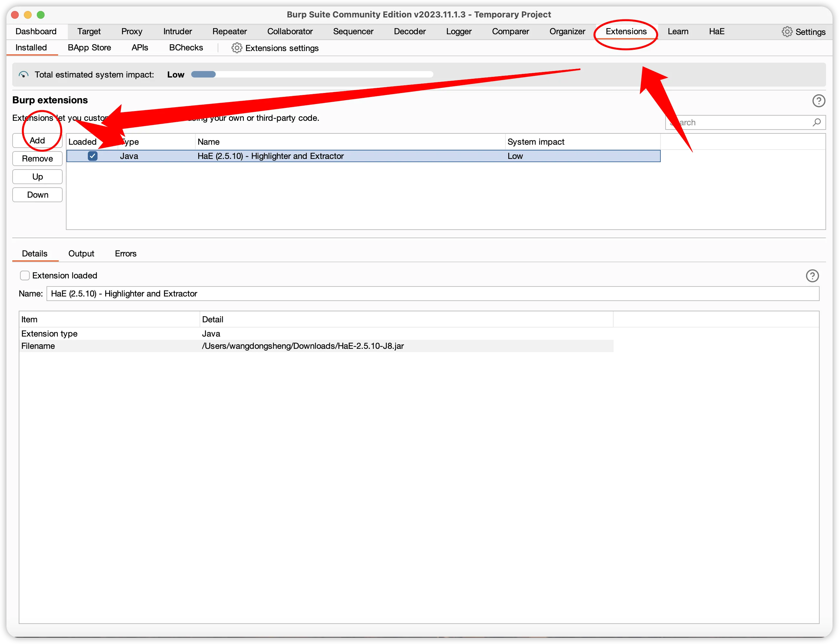This screenshot has width=839, height=644.
Task: Go to the Intruder tab
Action: (x=178, y=31)
